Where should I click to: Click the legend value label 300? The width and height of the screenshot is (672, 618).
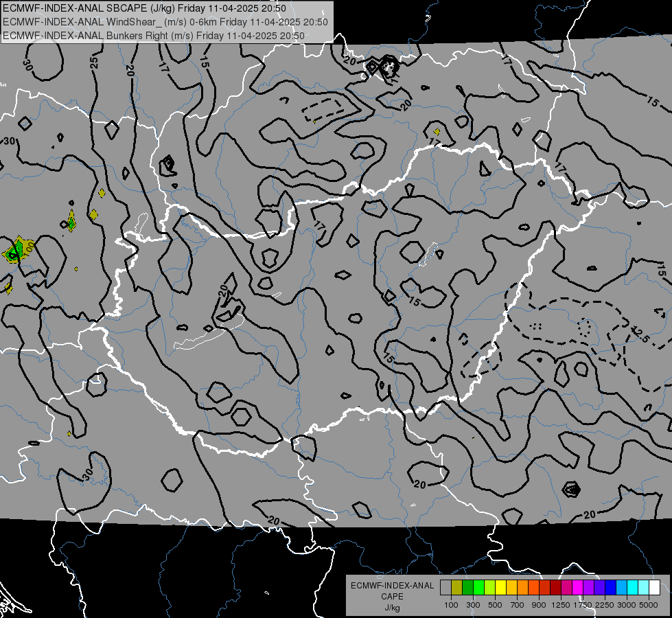(473, 605)
